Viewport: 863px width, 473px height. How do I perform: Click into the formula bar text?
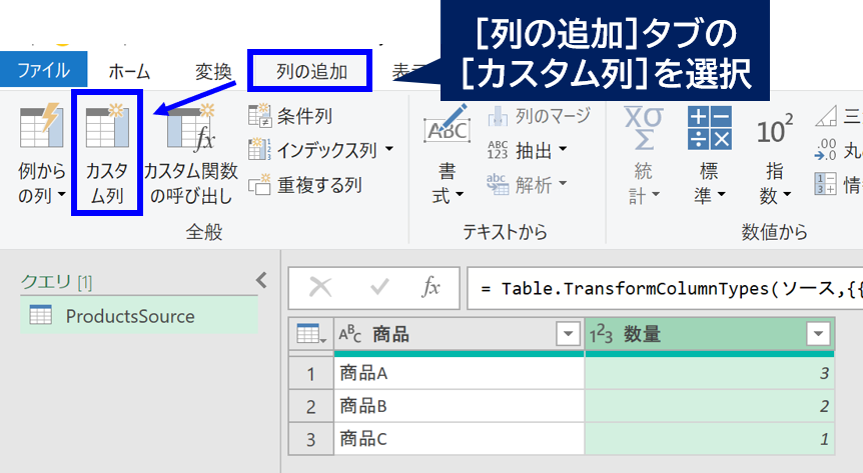[x=665, y=288]
